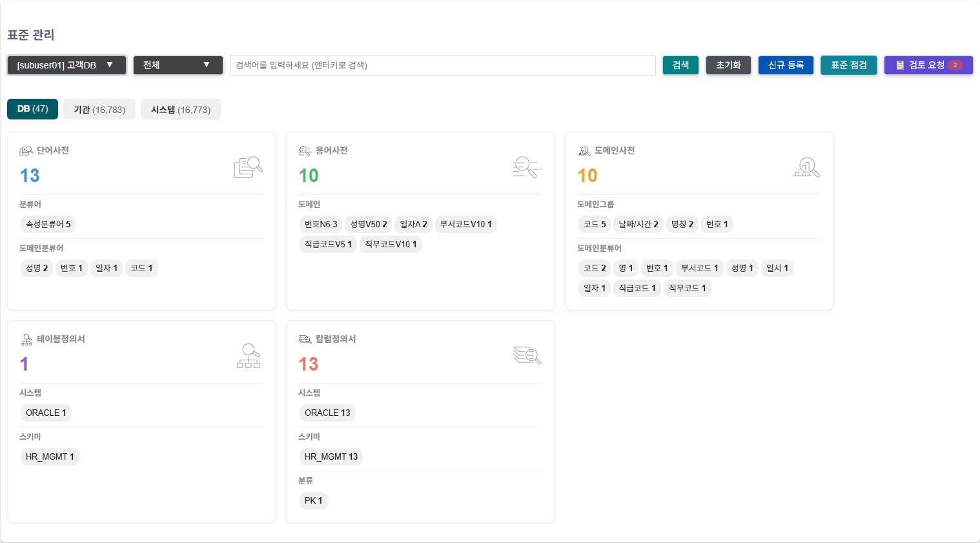Click the 용어사전 count number 10
This screenshot has height=543, width=980.
[309, 176]
